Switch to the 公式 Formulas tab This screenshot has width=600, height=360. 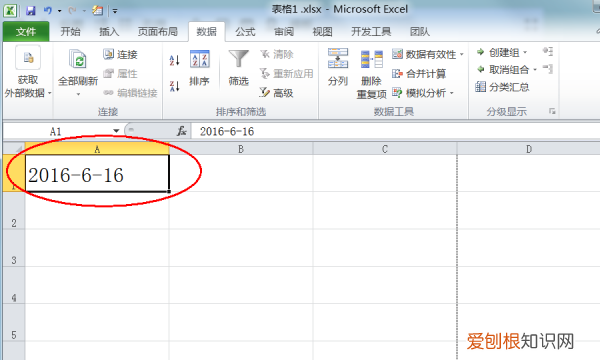tap(245, 31)
